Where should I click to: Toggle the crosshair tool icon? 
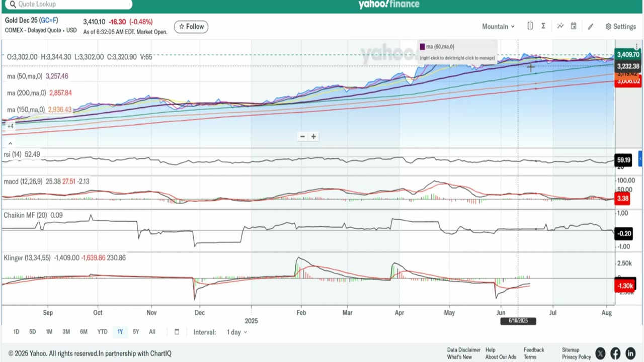click(x=530, y=26)
